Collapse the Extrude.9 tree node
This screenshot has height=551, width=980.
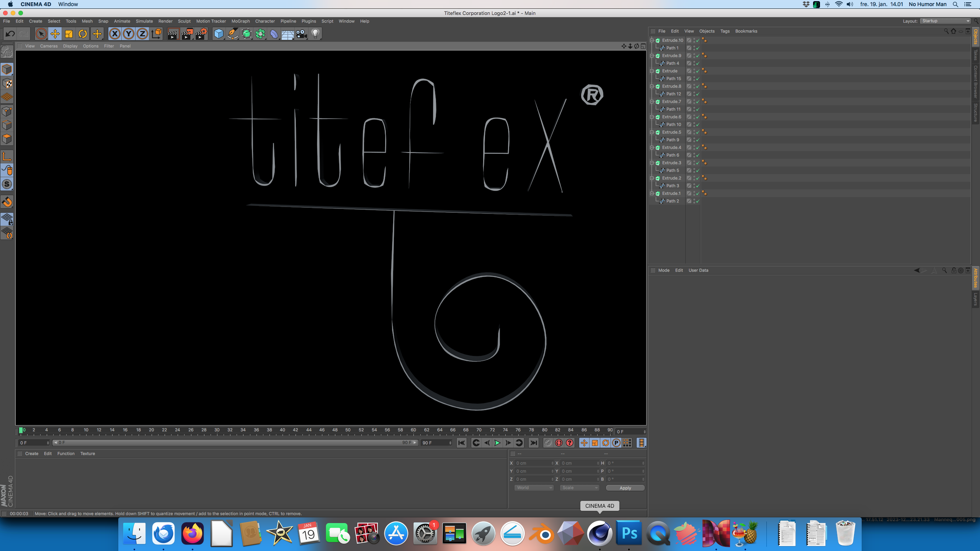coord(652,55)
